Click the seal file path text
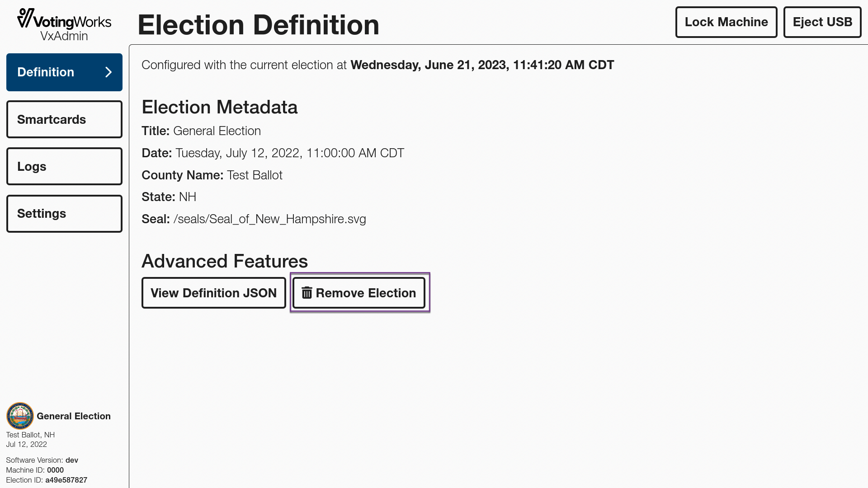Viewport: 868px width, 488px height. (x=269, y=219)
